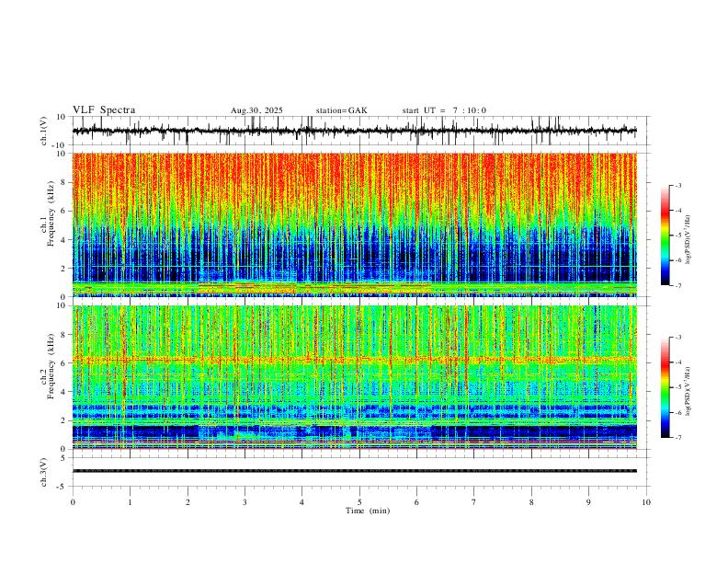The image size is (728, 563).
Task: Select the date label "Aug.30, 2025"
Action: pos(256,110)
